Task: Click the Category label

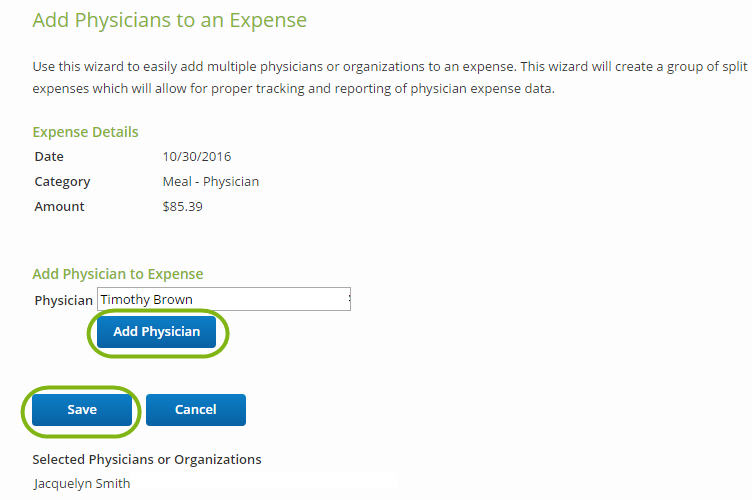Action: pos(62,182)
